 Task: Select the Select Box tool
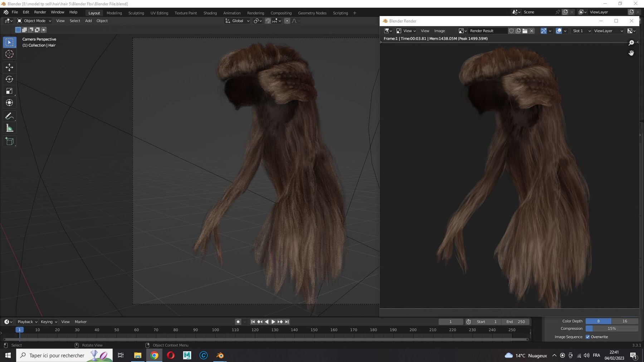[x=10, y=42]
